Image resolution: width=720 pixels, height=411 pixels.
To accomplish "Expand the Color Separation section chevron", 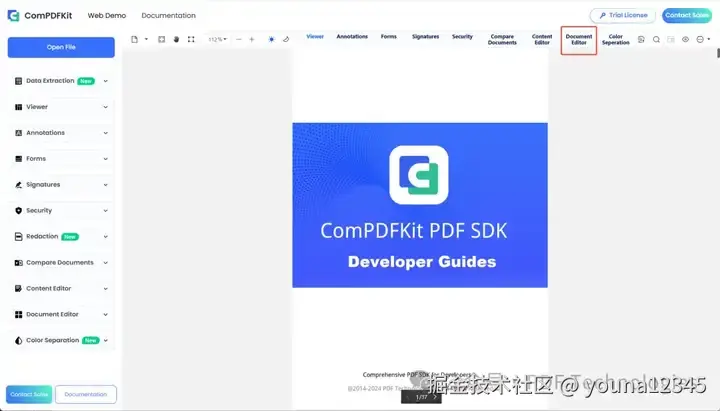I will click(106, 341).
